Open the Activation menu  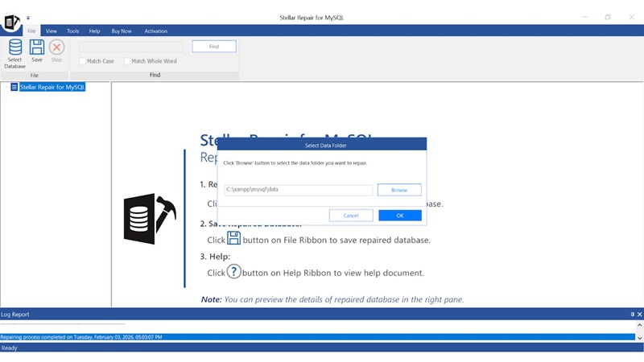[155, 31]
